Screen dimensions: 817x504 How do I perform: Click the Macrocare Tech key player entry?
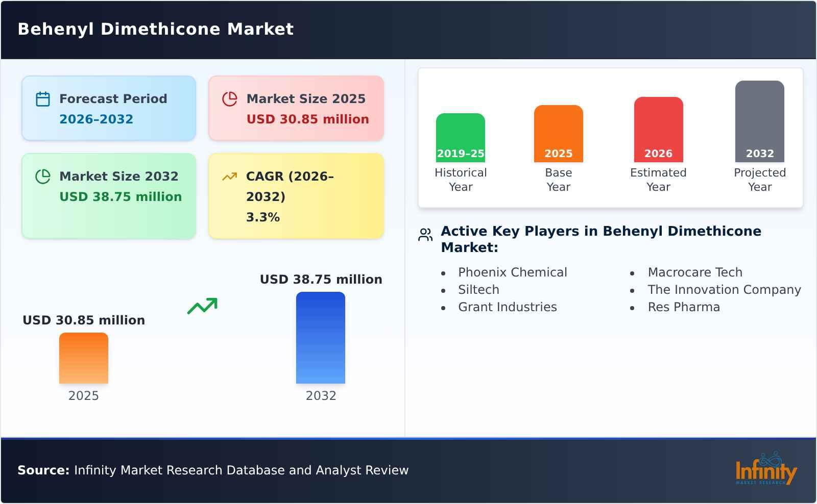click(695, 272)
